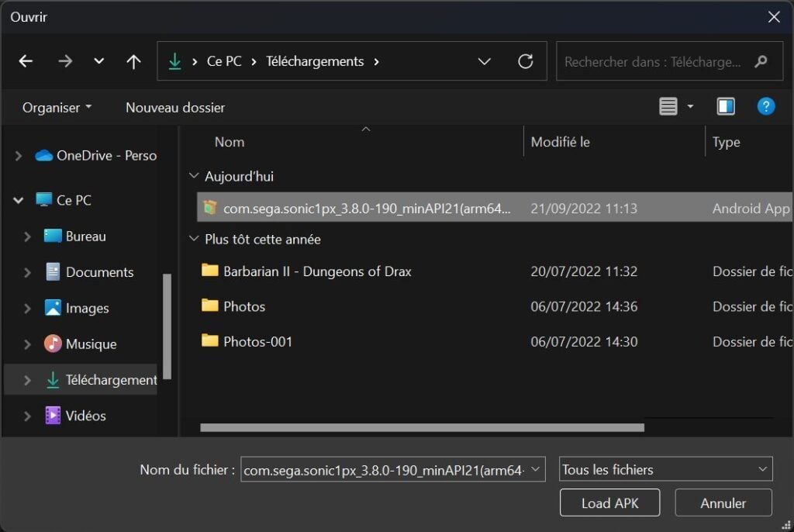Viewport: 794px width, 532px height.
Task: Expand chevron after Téléchargements breadcrumb
Action: pos(376,61)
